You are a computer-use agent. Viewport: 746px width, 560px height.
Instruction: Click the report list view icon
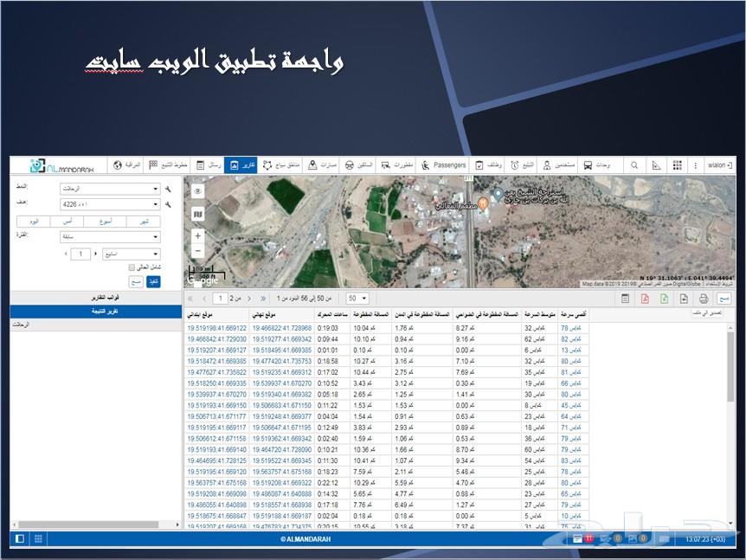pyautogui.click(x=626, y=299)
